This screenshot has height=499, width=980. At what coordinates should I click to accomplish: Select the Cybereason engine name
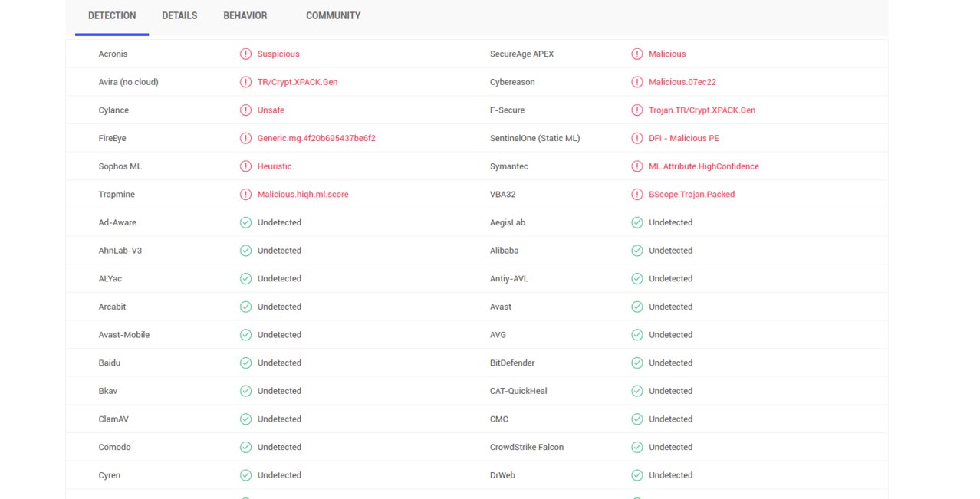click(512, 82)
